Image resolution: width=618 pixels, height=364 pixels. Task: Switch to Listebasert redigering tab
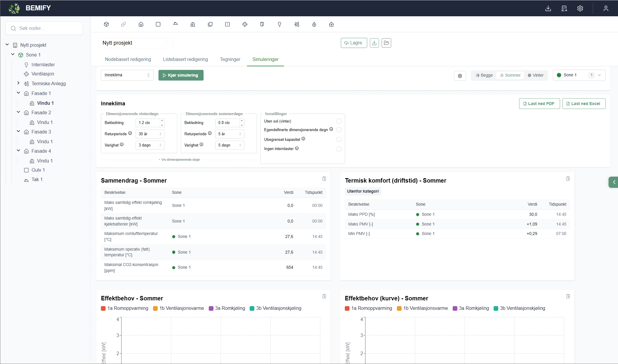pyautogui.click(x=185, y=59)
